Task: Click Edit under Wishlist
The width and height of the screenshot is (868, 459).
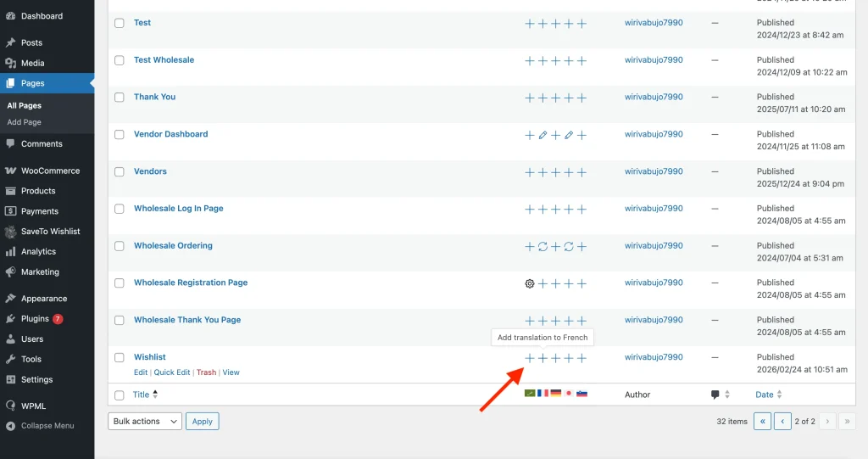Action: (x=141, y=372)
